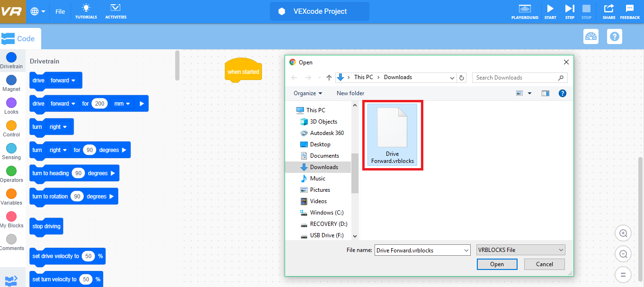The image size is (644, 287).
Task: Go back in the Open dialog
Action: click(x=294, y=78)
